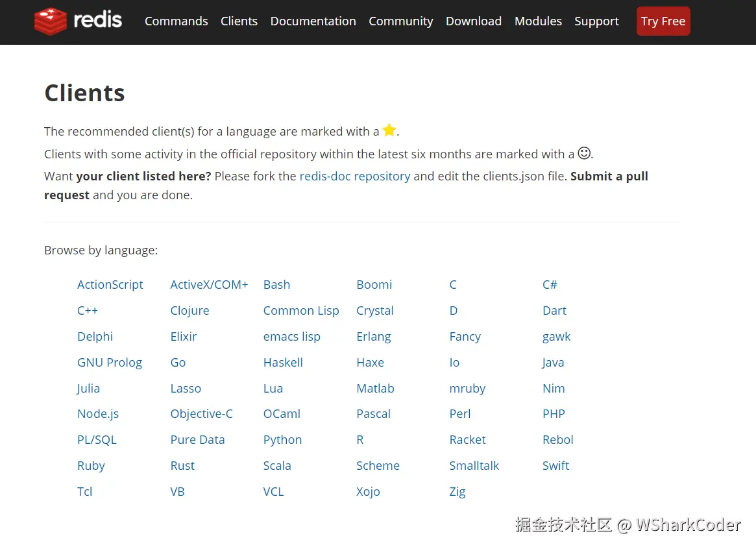Image resolution: width=756 pixels, height=549 pixels.
Task: Jump to GNU Prolog clients
Action: pyautogui.click(x=110, y=363)
